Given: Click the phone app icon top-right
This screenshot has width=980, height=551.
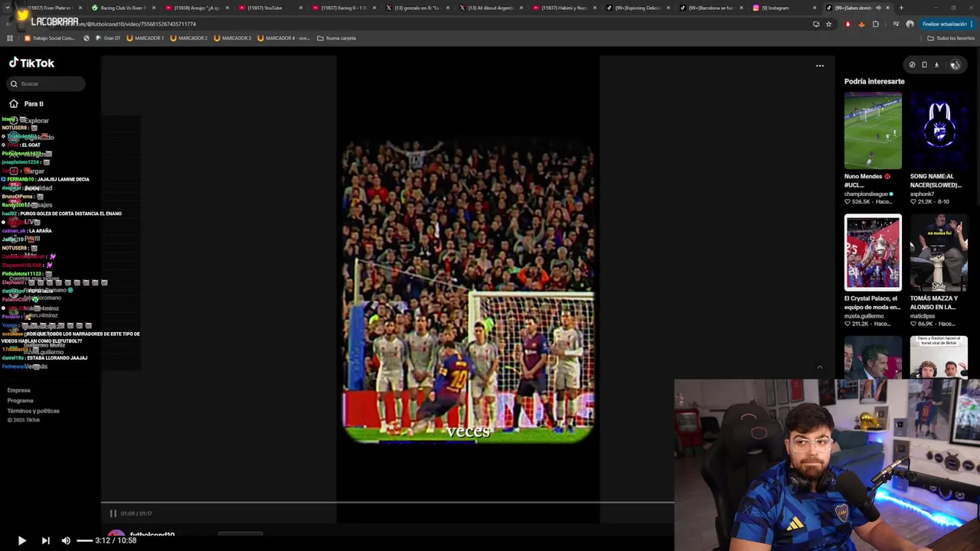Looking at the screenshot, I should (924, 65).
